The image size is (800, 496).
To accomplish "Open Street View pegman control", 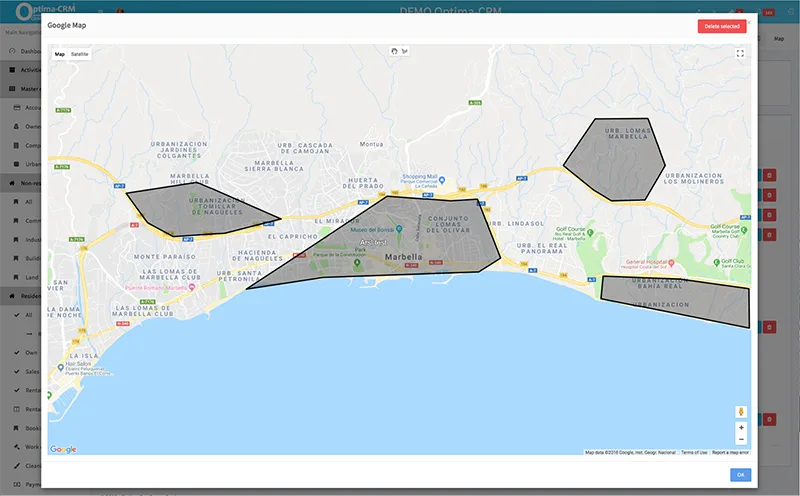I will click(x=741, y=412).
